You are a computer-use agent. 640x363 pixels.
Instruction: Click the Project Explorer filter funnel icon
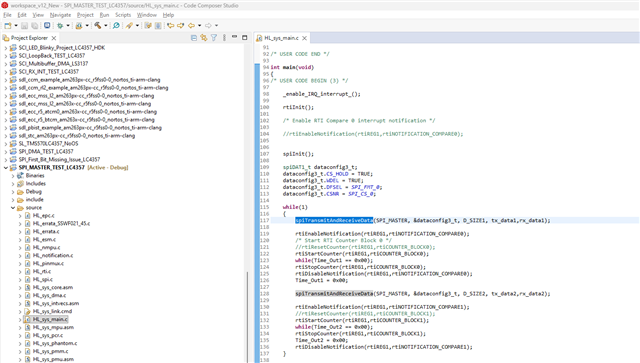[x=214, y=38]
